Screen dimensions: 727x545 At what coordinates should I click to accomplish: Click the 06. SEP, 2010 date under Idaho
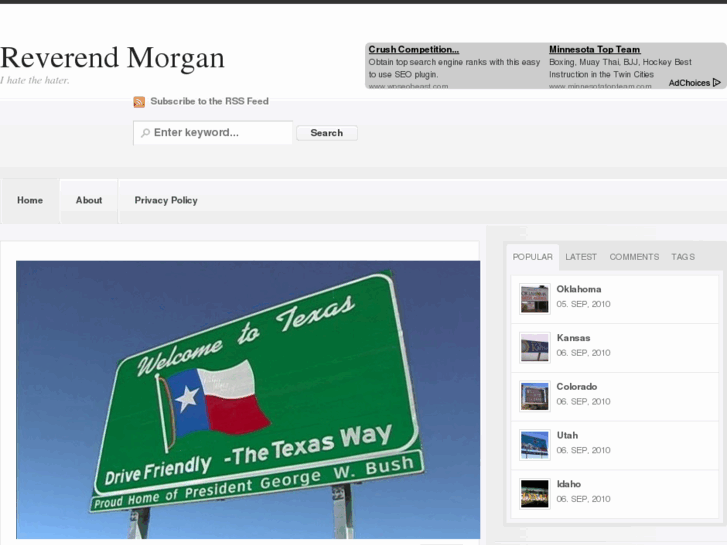[x=583, y=499]
